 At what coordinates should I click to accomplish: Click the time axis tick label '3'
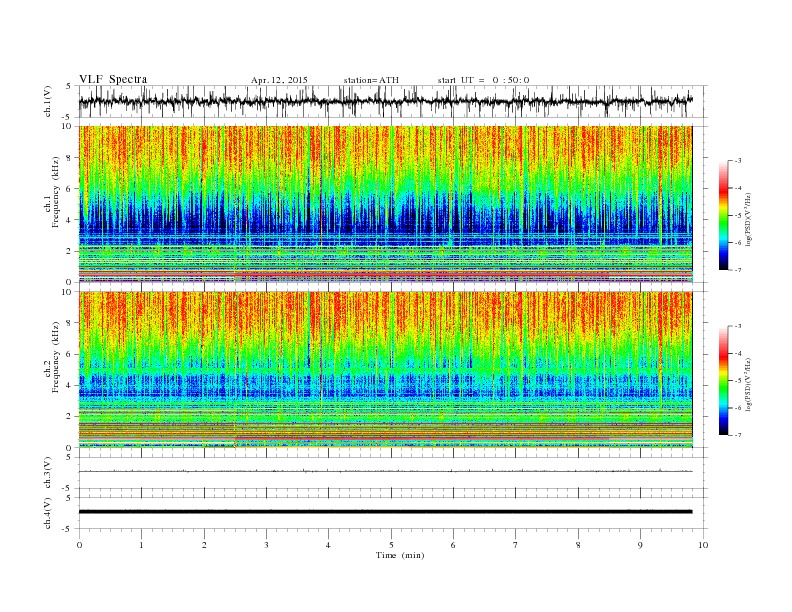[x=266, y=545]
